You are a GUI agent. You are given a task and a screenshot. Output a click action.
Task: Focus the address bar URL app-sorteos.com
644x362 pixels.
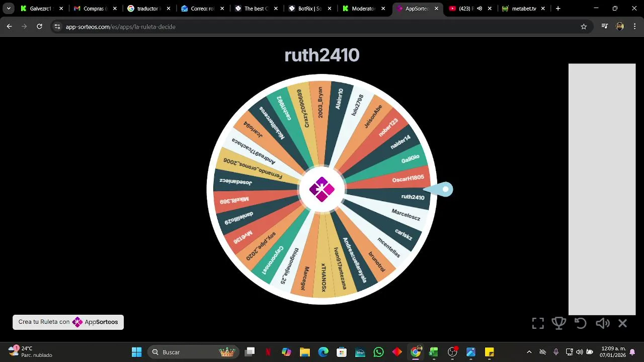[121, 27]
